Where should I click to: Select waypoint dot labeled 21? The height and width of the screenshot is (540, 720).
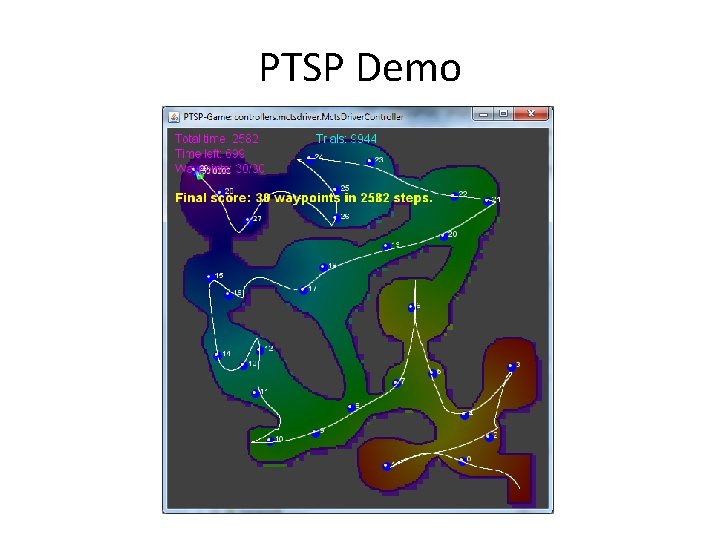[x=488, y=201]
